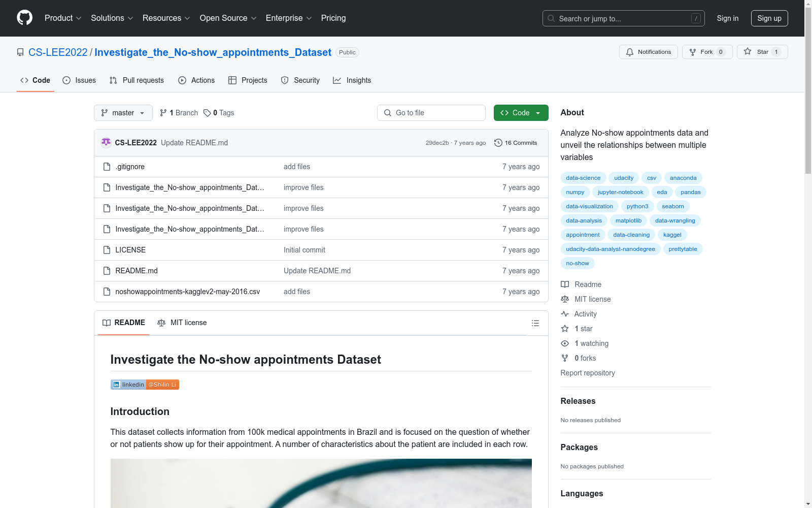Open the green Code dropdown
The width and height of the screenshot is (812, 508).
coord(521,113)
